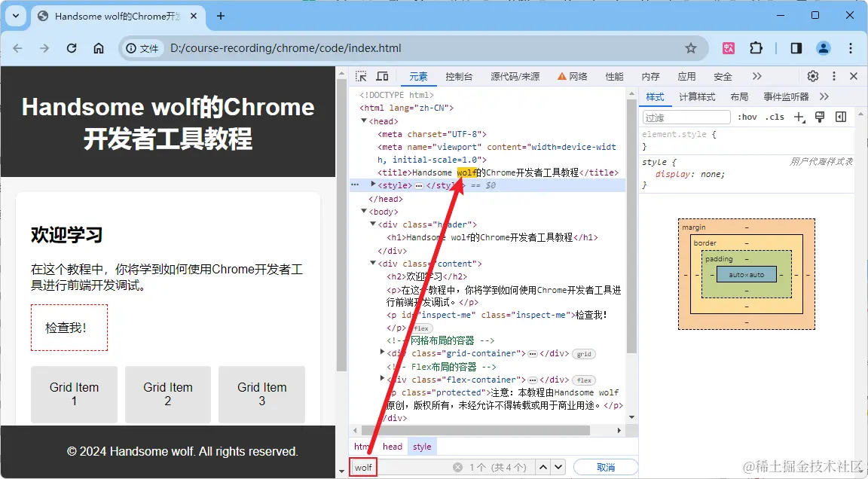Viewport: 868px width, 479px height.
Task: Select the 样式 sidebar tab
Action: [655, 97]
